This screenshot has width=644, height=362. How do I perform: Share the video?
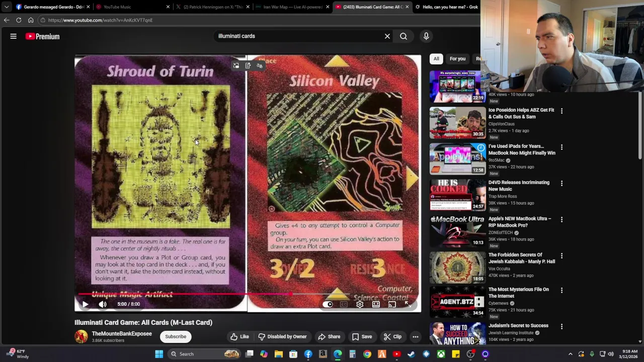pos(329,336)
